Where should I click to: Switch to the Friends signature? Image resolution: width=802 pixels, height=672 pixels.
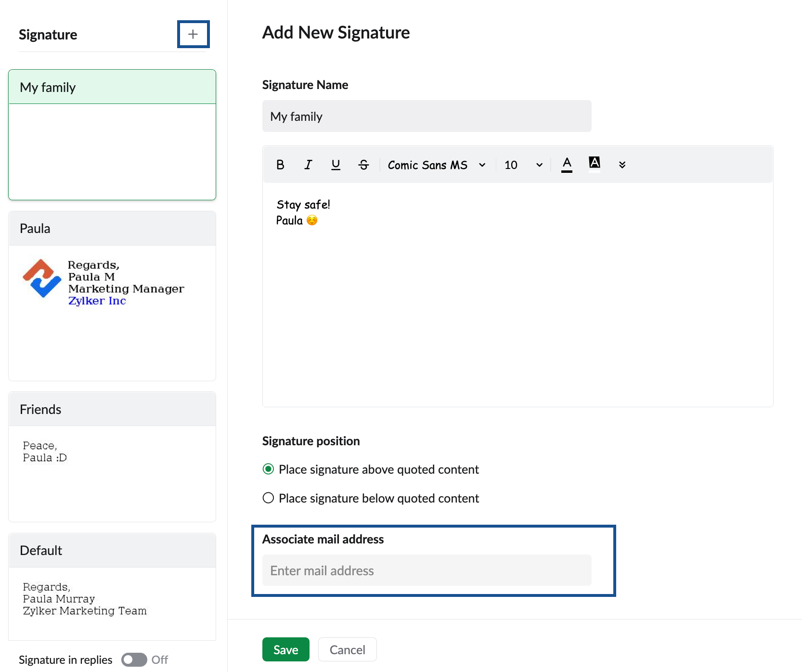pyautogui.click(x=112, y=409)
